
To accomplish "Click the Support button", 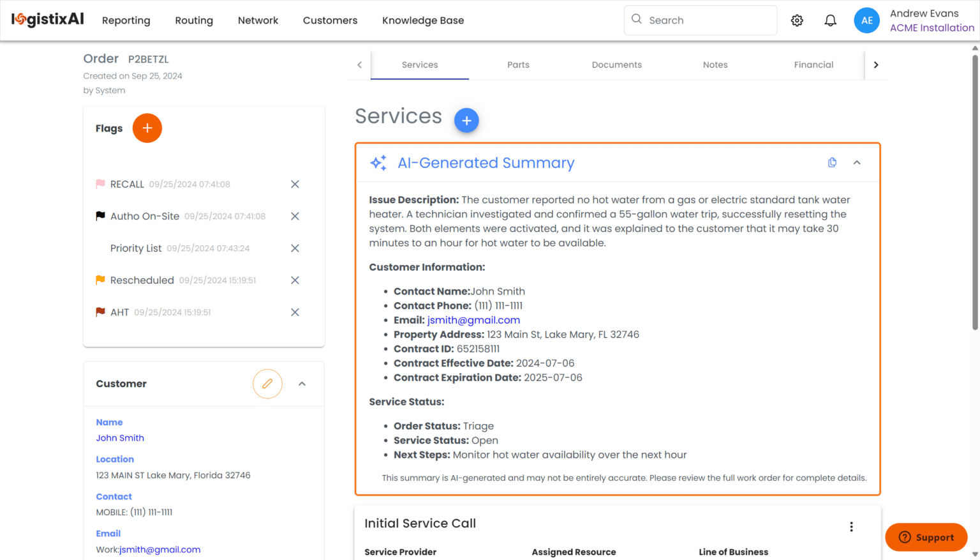I will 926,537.
